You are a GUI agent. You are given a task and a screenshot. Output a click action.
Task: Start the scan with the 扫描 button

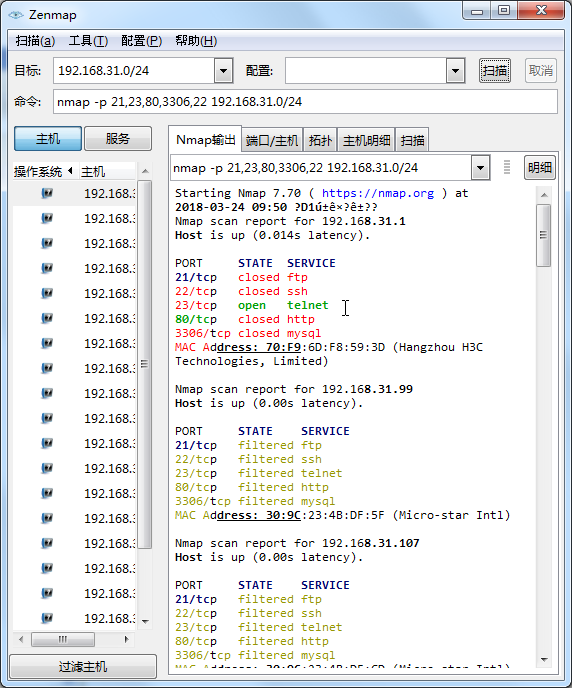tap(495, 70)
